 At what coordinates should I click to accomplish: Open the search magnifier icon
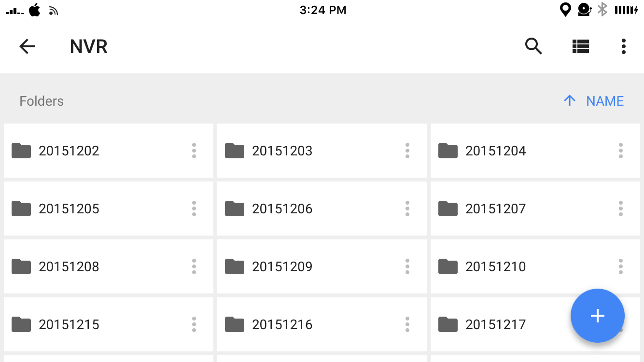(x=533, y=46)
